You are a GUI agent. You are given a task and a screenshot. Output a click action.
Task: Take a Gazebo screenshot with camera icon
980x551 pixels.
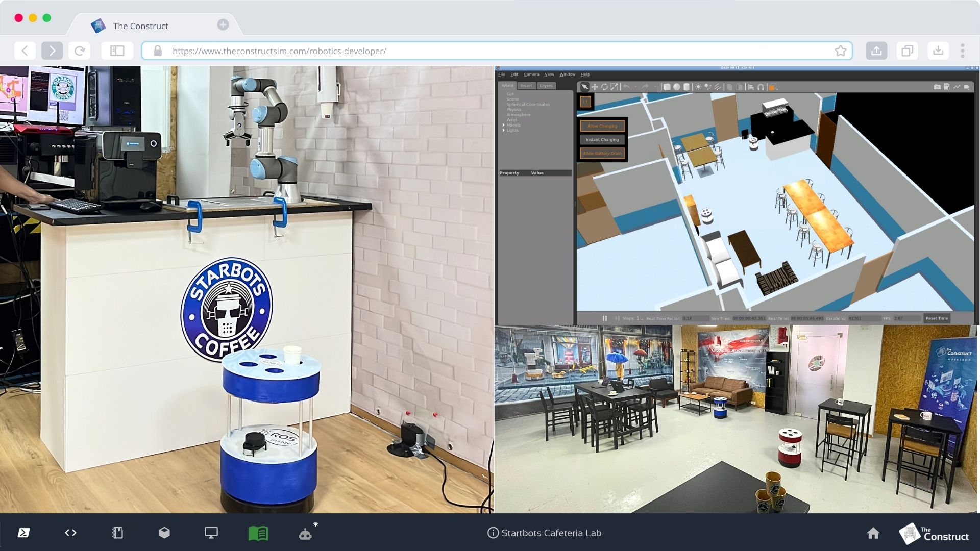937,87
